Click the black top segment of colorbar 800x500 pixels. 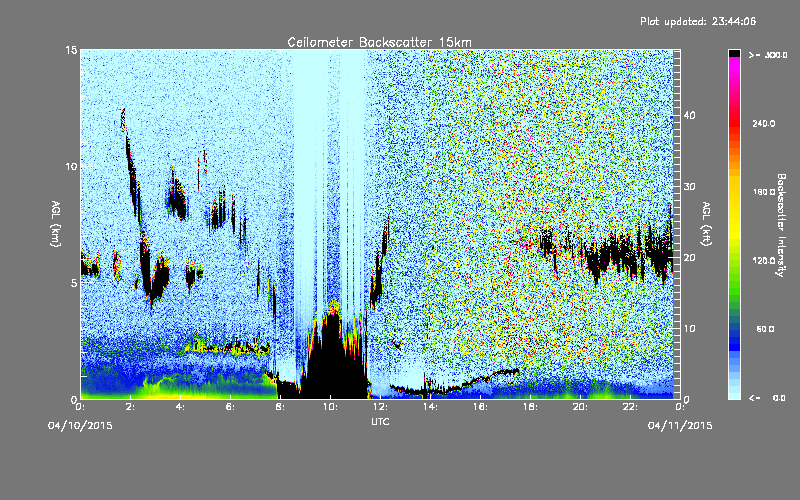click(734, 53)
